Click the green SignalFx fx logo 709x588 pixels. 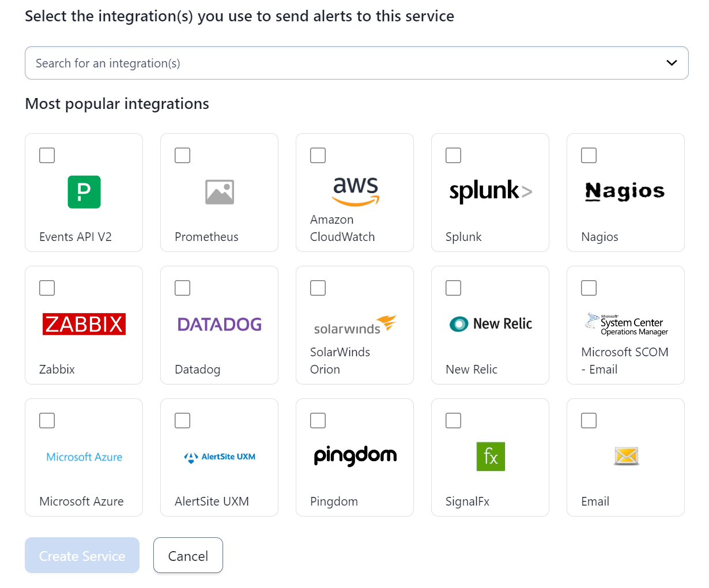[491, 457]
